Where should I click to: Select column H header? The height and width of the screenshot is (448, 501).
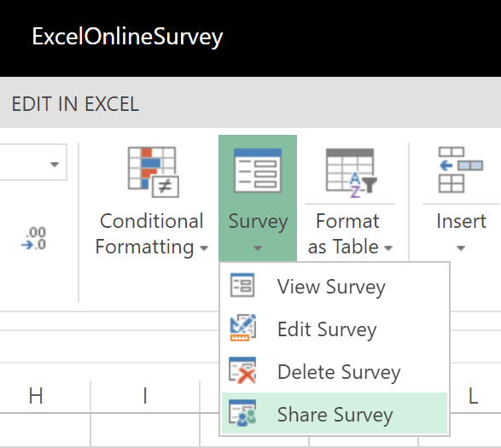coord(36,396)
